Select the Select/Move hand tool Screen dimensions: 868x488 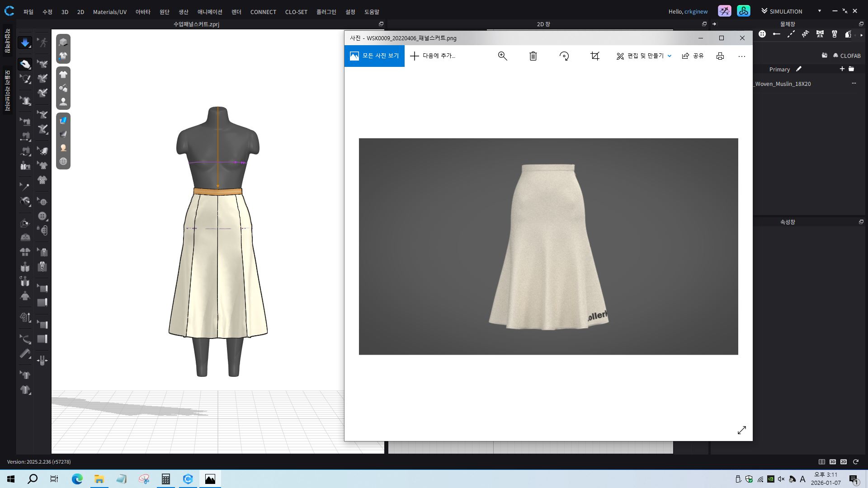pos(25,65)
